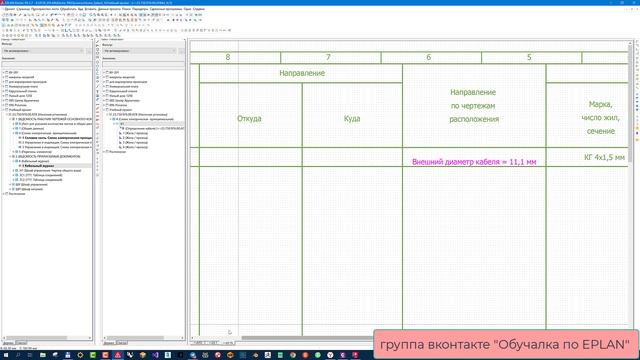Switch to 'Дерево' tab in left navigator

coord(8,343)
